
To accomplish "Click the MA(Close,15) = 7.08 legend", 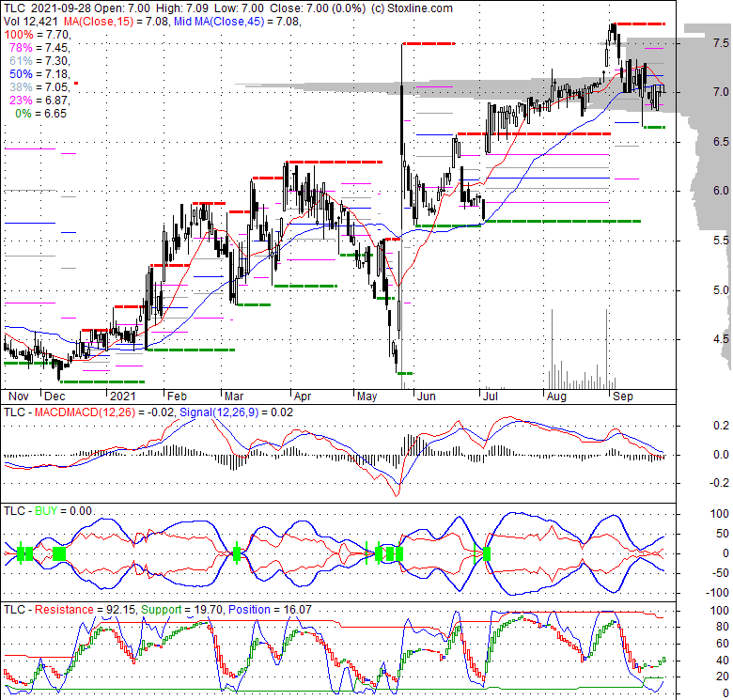I will (x=116, y=22).
